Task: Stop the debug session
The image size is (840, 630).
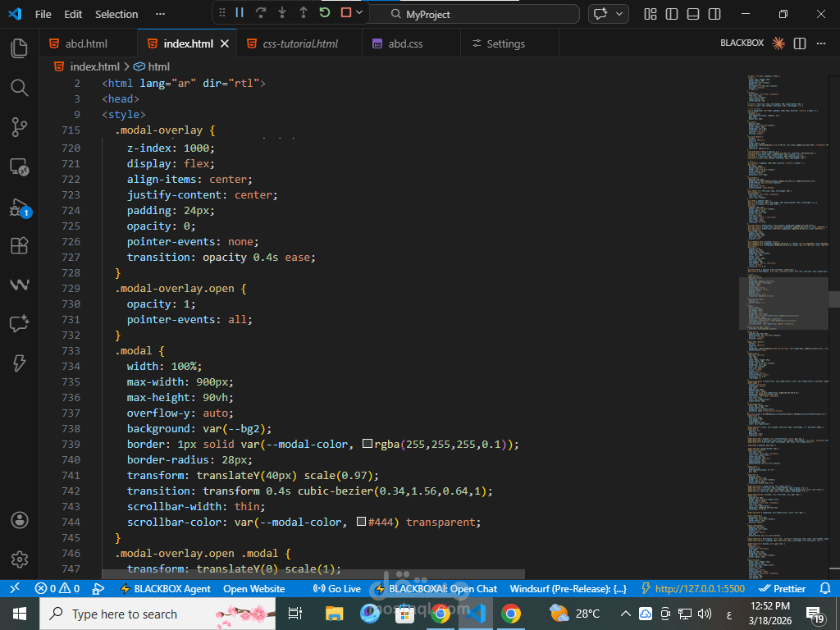Action: (346, 12)
